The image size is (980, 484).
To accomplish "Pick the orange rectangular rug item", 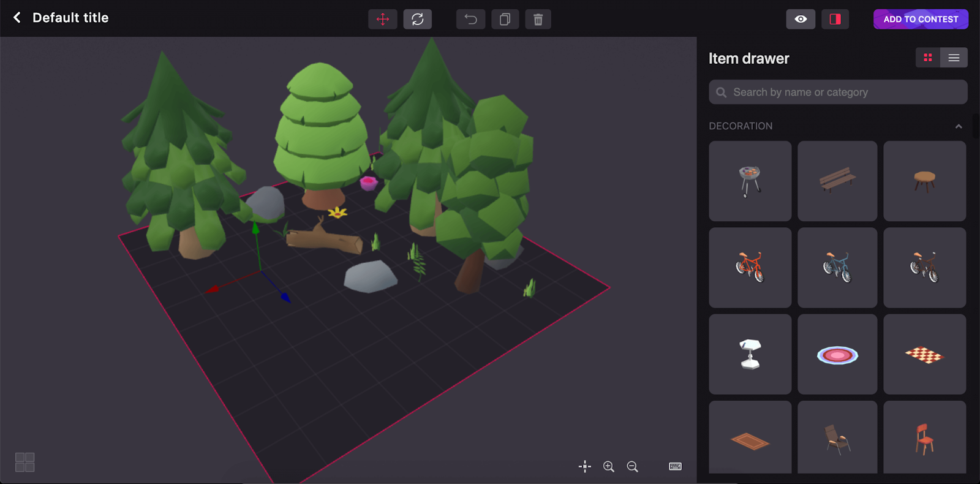I will click(750, 437).
